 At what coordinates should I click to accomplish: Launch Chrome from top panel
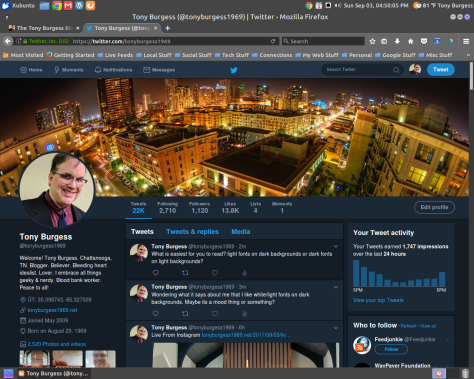[57, 5]
